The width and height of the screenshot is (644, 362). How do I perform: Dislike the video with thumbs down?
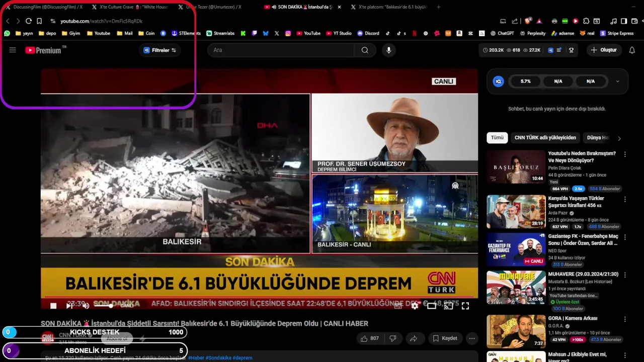point(393,338)
